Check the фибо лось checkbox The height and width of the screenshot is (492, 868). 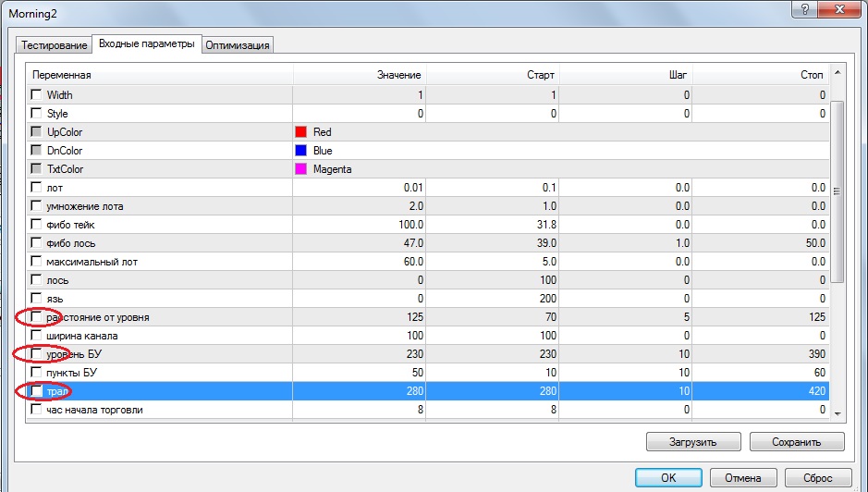37,242
